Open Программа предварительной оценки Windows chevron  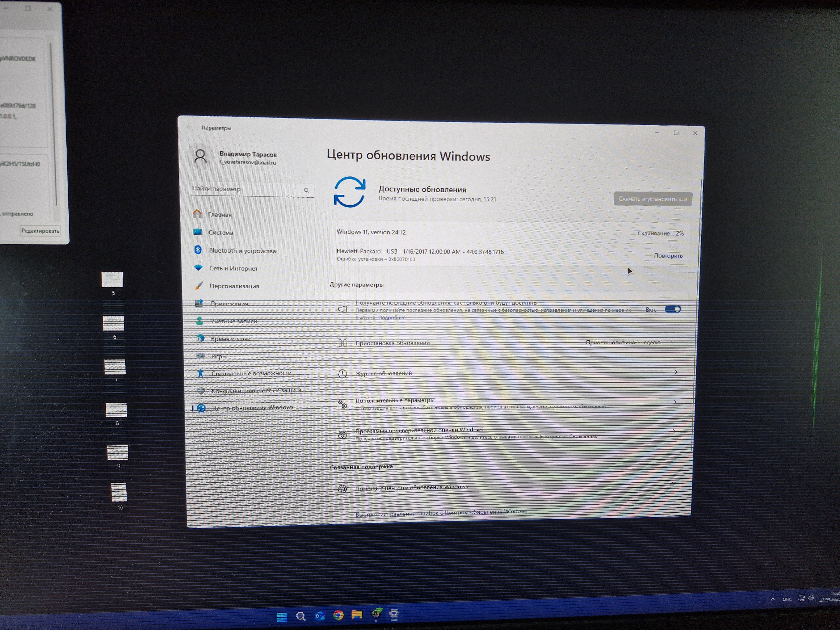click(674, 431)
